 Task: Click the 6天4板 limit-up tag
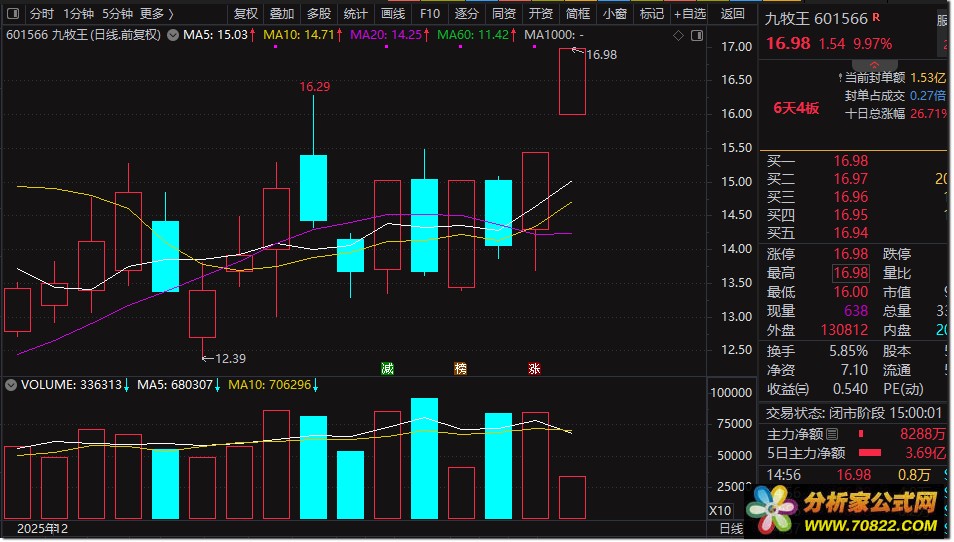(x=796, y=108)
